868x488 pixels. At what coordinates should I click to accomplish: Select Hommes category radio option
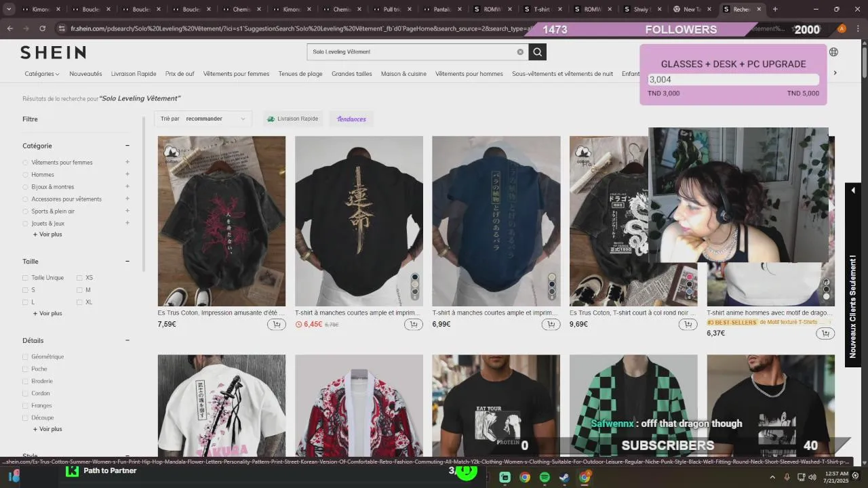(26, 175)
